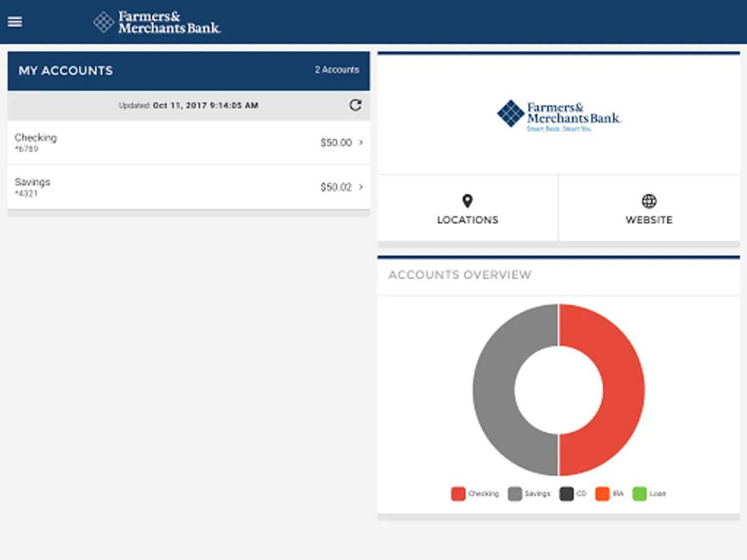Click the red Checking donut chart segment
The image size is (747, 560).
click(624, 390)
